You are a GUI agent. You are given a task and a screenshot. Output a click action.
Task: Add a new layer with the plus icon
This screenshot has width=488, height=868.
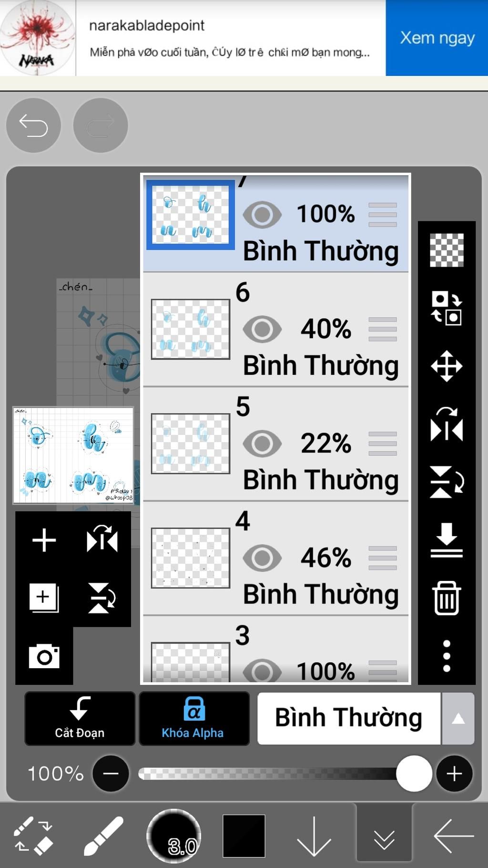click(44, 540)
